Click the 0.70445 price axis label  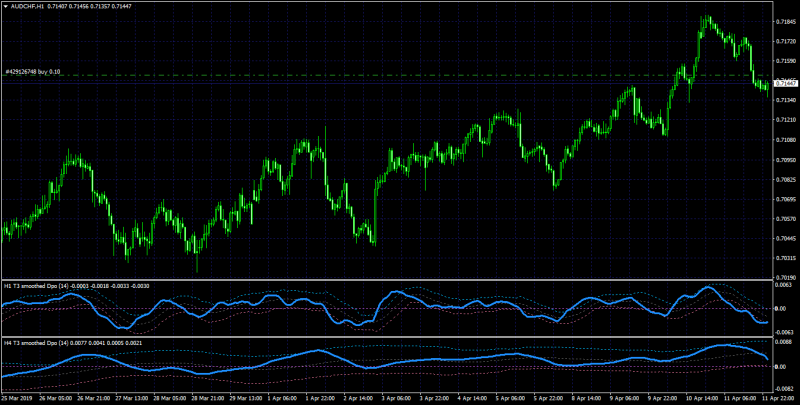[786, 239]
